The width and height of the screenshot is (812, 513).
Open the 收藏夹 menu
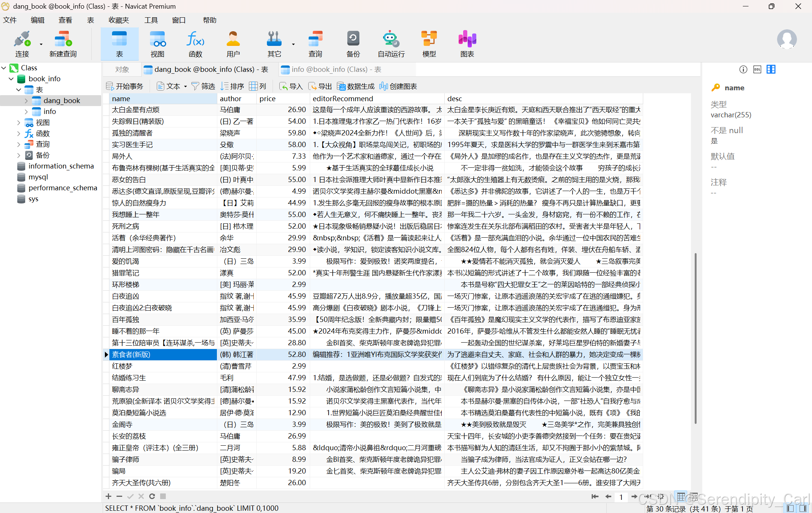point(119,20)
